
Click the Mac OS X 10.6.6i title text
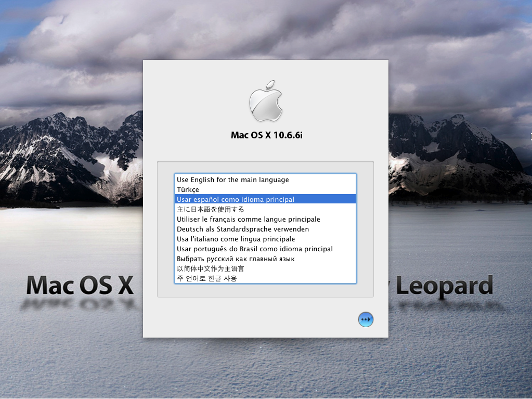tap(267, 135)
